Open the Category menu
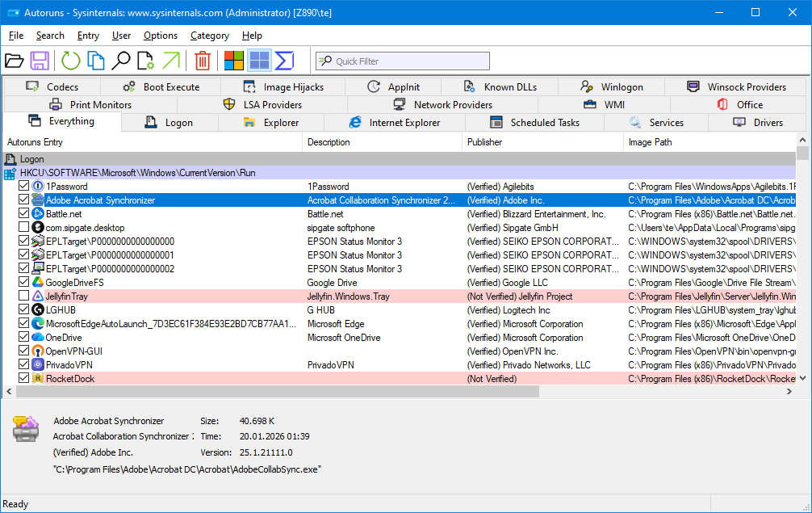812x513 pixels. click(210, 36)
